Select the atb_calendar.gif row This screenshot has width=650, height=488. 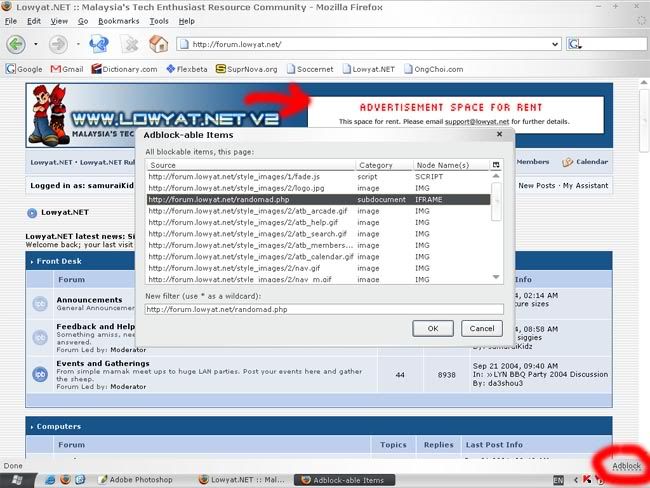pyautogui.click(x=318, y=257)
